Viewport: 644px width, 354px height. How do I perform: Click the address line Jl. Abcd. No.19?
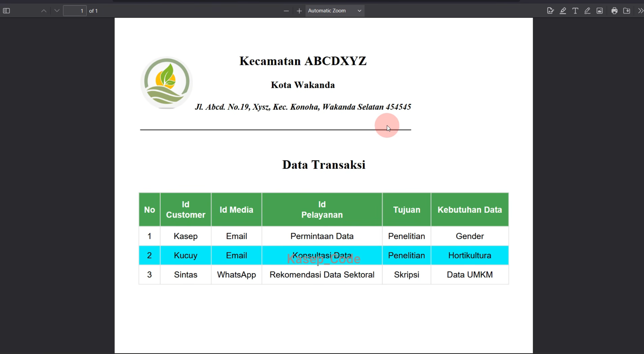click(303, 107)
